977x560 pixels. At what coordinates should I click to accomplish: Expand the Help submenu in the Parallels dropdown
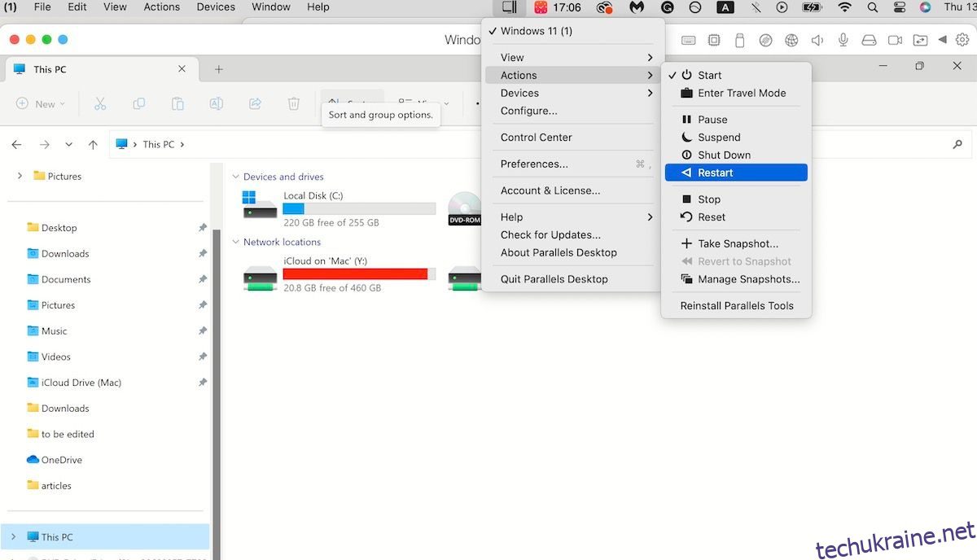(x=573, y=217)
